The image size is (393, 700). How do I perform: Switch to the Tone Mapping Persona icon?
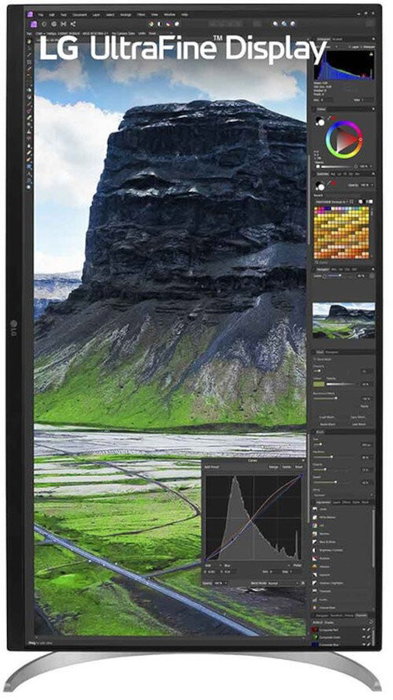[63, 24]
